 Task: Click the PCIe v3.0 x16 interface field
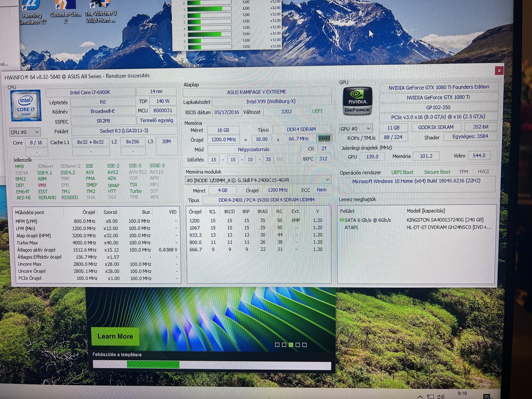click(438, 117)
